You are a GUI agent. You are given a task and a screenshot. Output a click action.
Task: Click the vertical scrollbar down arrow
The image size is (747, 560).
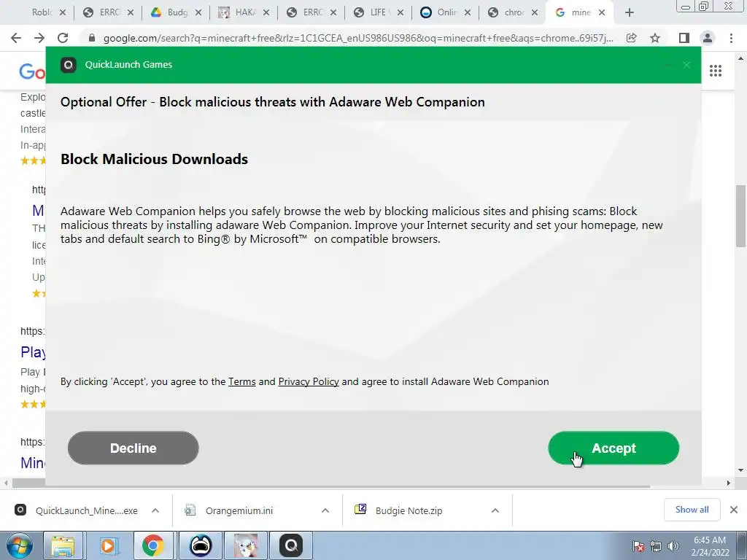click(740, 470)
